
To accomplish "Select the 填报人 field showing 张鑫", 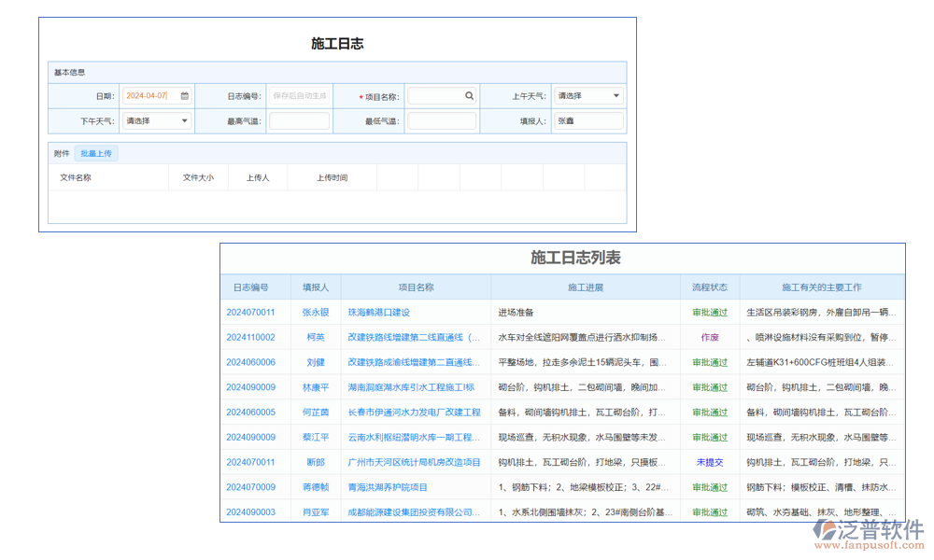I will point(588,120).
